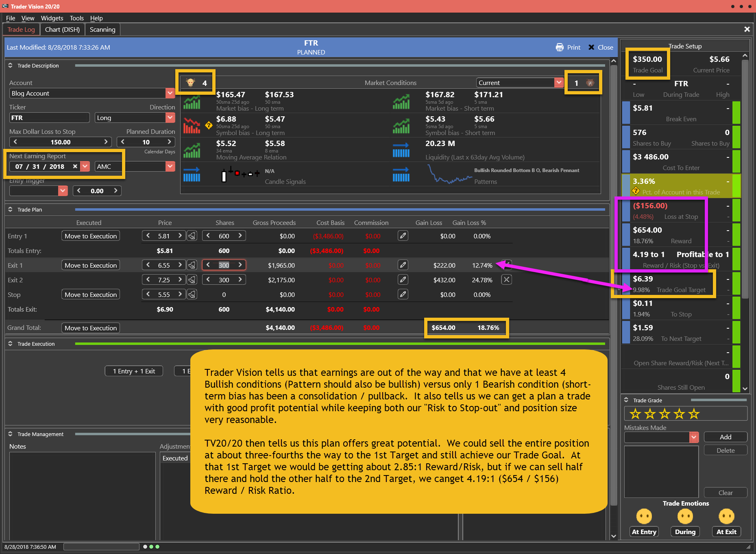This screenshot has width=756, height=554.
Task: Click the Add mistake button
Action: [725, 437]
